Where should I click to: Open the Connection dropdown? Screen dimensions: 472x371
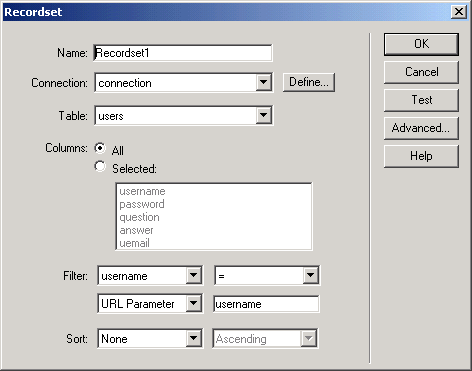click(184, 82)
